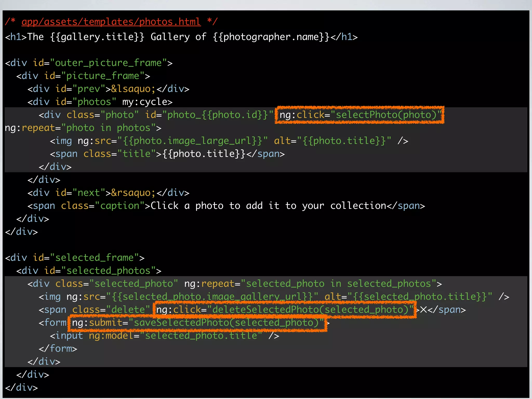Click the h1 gallery title line
The image size is (532, 399).
point(181,37)
